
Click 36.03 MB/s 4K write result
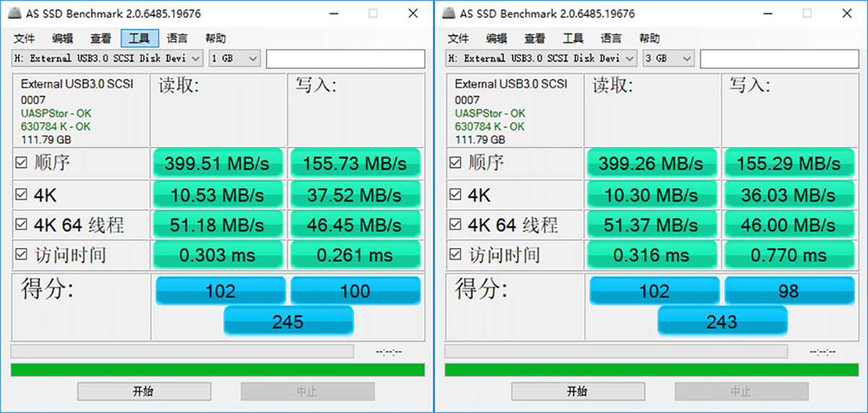pos(789,195)
